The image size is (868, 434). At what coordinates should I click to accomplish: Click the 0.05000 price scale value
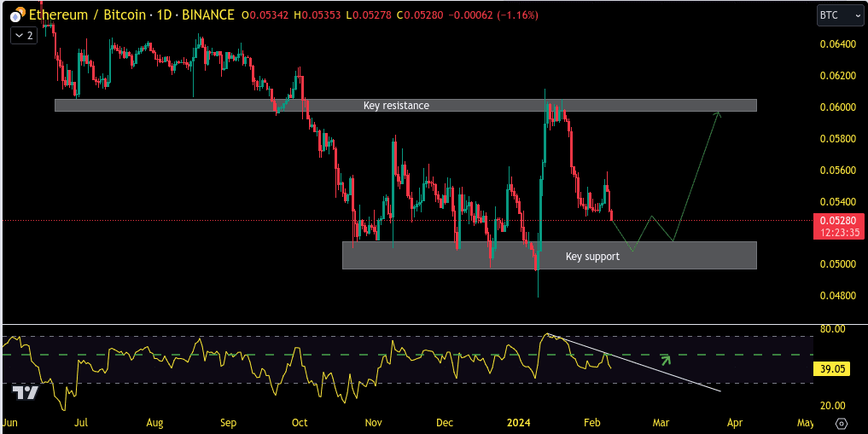pyautogui.click(x=837, y=264)
